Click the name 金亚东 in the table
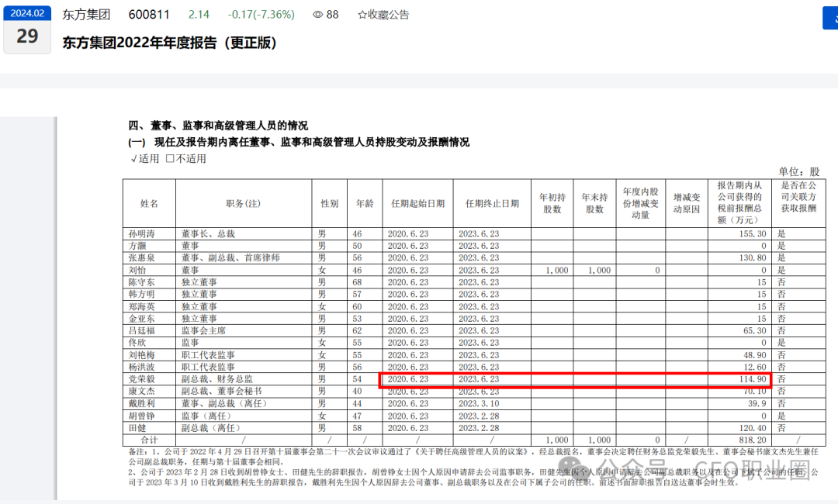Screen dimensions: 838x504 coord(142,319)
